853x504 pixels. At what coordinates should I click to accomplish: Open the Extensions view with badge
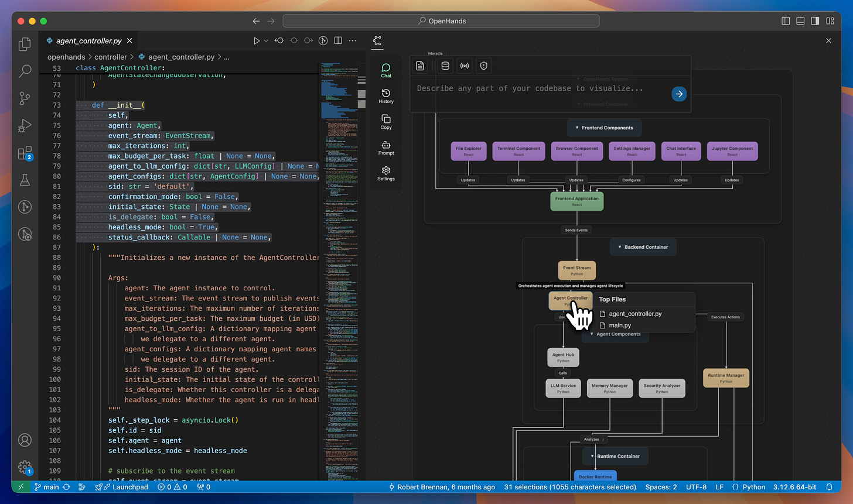25,153
